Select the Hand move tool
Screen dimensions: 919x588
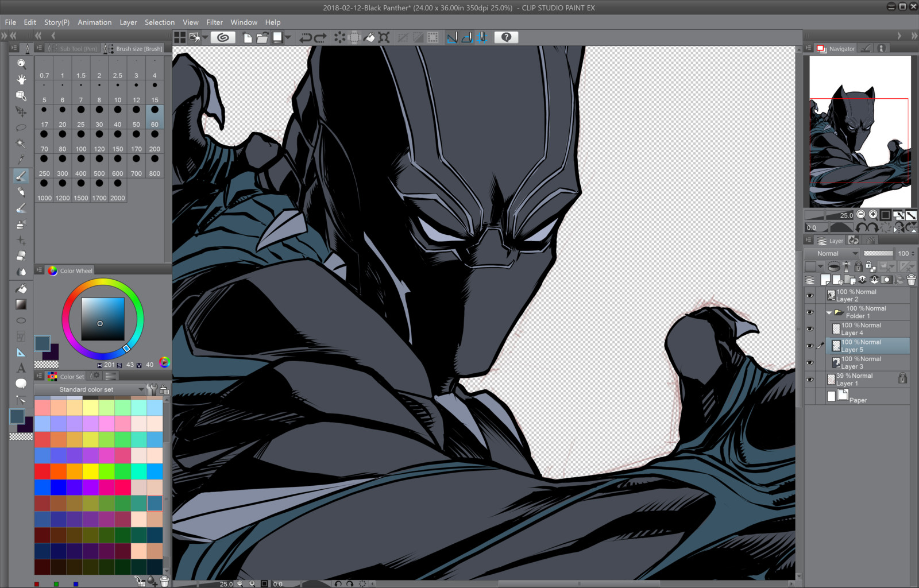pyautogui.click(x=21, y=79)
